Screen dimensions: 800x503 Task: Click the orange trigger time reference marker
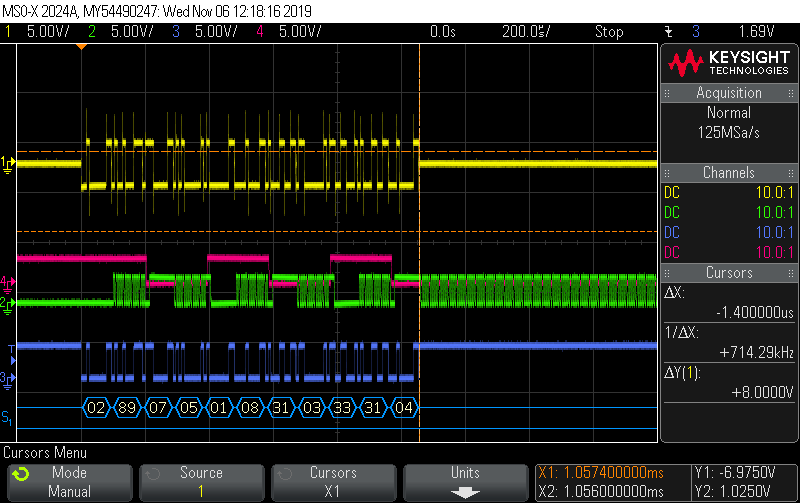81,47
